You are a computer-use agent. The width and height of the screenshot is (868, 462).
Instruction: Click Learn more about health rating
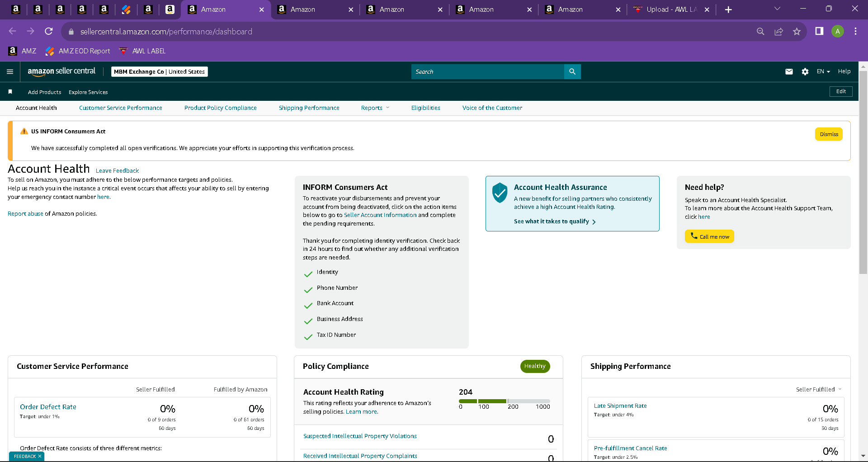362,412
